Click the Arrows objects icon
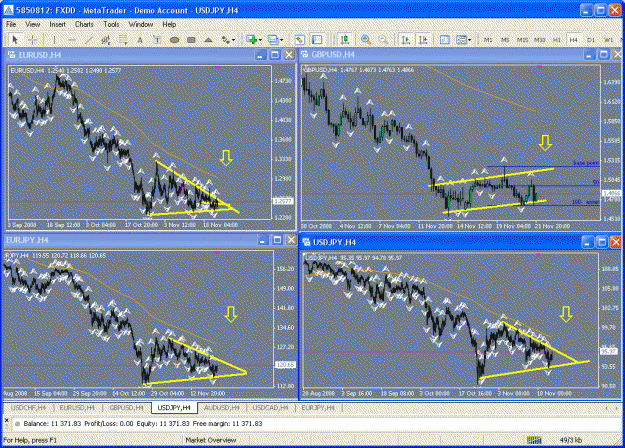Image resolution: width=625 pixels, height=448 pixels. tap(226, 39)
